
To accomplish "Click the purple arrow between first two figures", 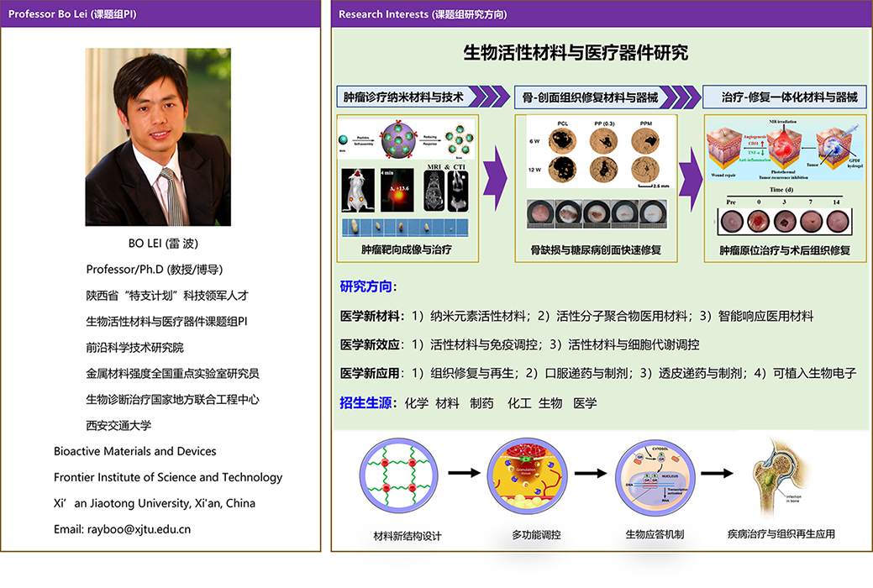I will tap(497, 176).
